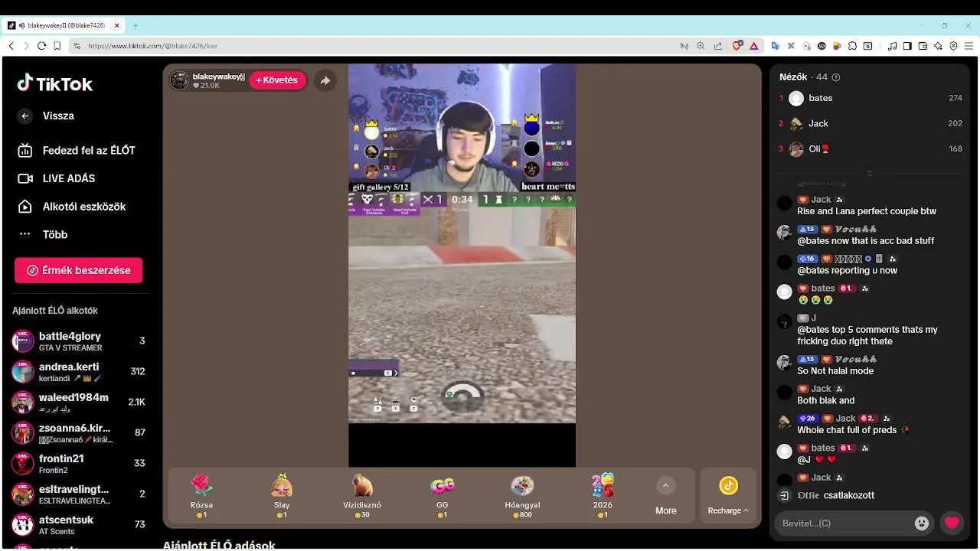Send the Hóangyal gift

(x=522, y=496)
